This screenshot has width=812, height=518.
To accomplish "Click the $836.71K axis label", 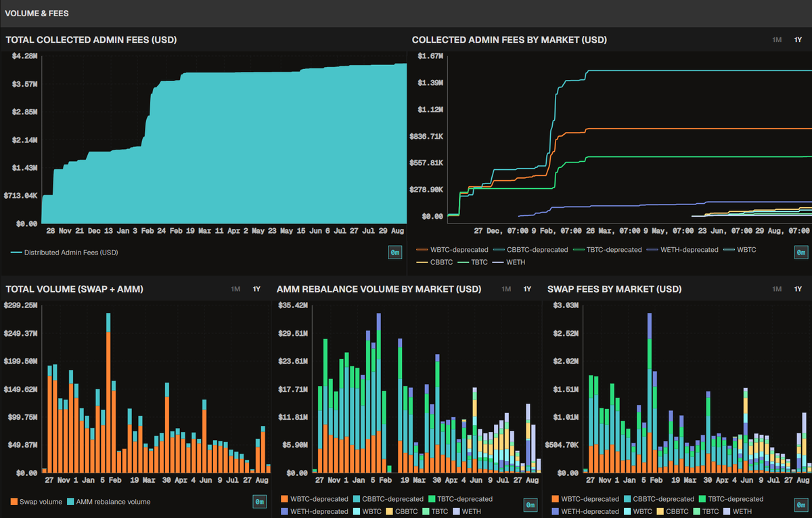I will click(427, 136).
